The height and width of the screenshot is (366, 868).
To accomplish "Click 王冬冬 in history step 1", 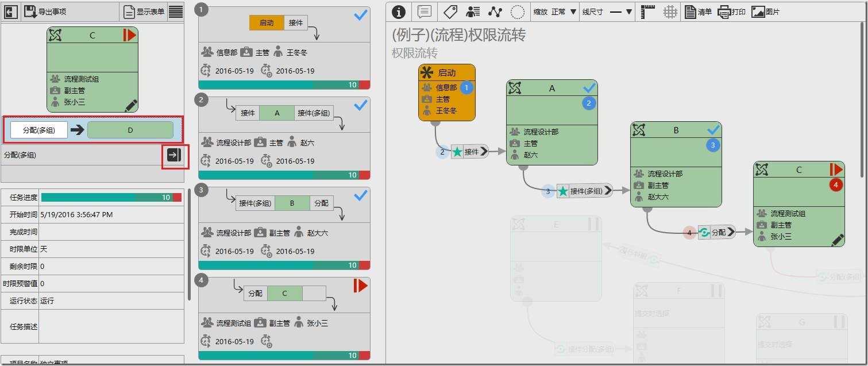I will point(296,52).
